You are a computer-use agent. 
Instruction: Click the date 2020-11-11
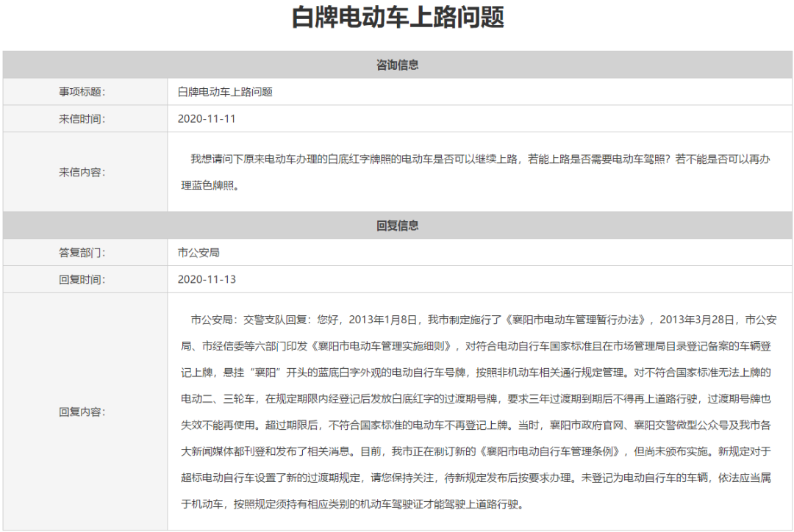207,118
